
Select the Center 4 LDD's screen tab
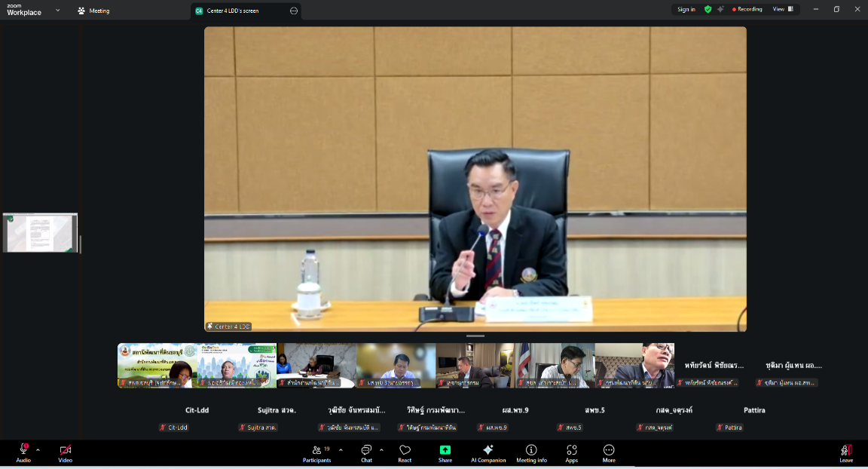(234, 11)
